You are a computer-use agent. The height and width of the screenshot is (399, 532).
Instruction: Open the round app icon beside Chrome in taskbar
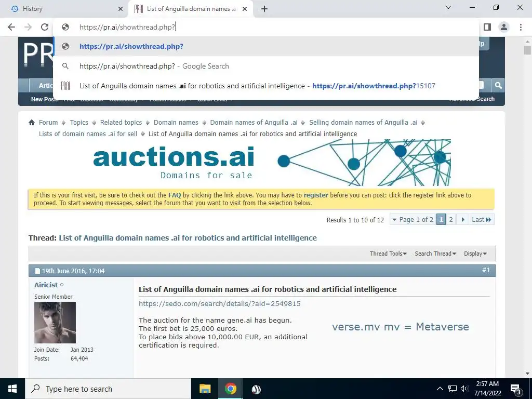pyautogui.click(x=256, y=389)
